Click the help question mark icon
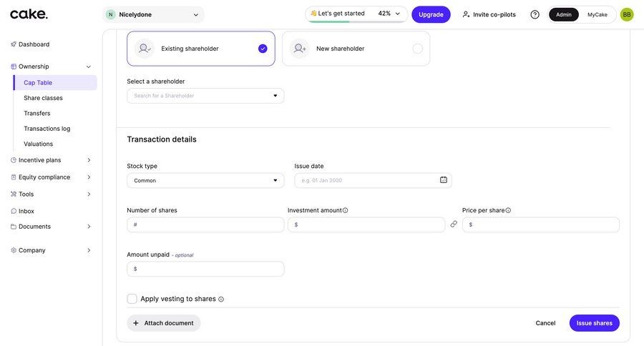644x346 pixels. [535, 14]
